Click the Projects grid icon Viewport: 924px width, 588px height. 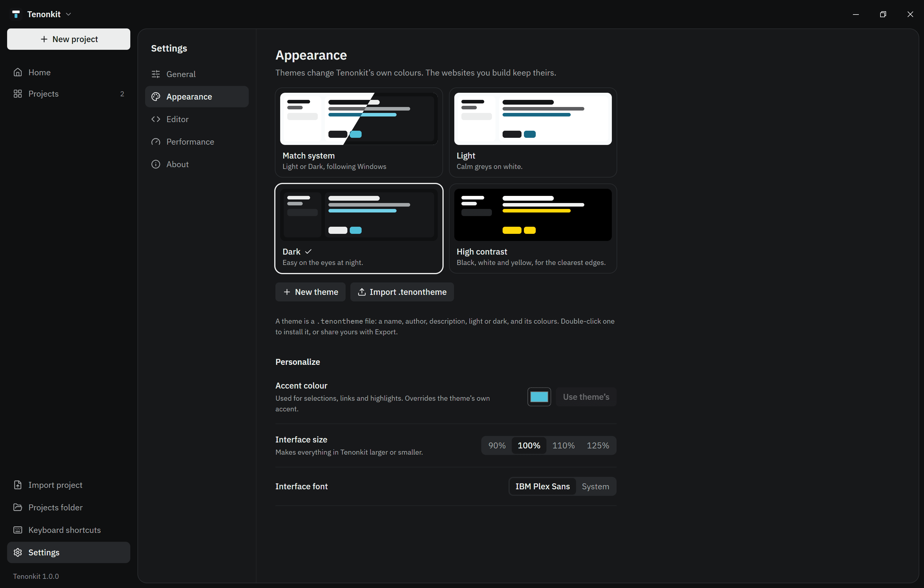point(18,94)
